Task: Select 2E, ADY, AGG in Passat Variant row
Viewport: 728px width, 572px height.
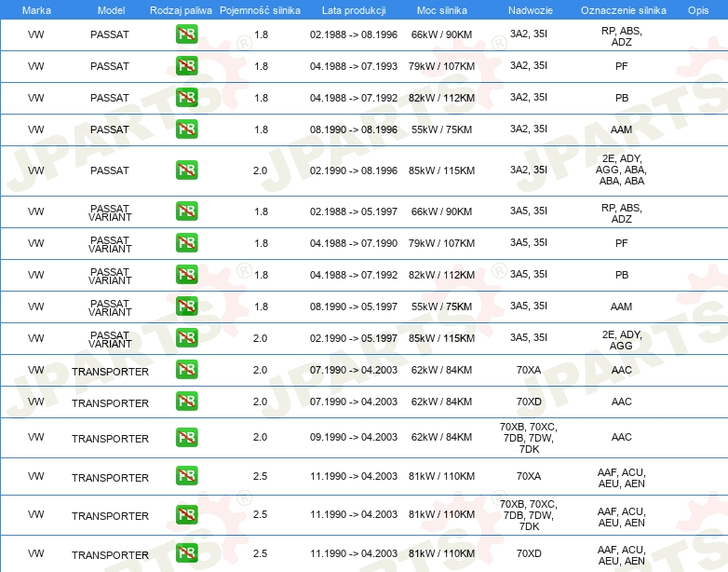Action: [x=621, y=340]
